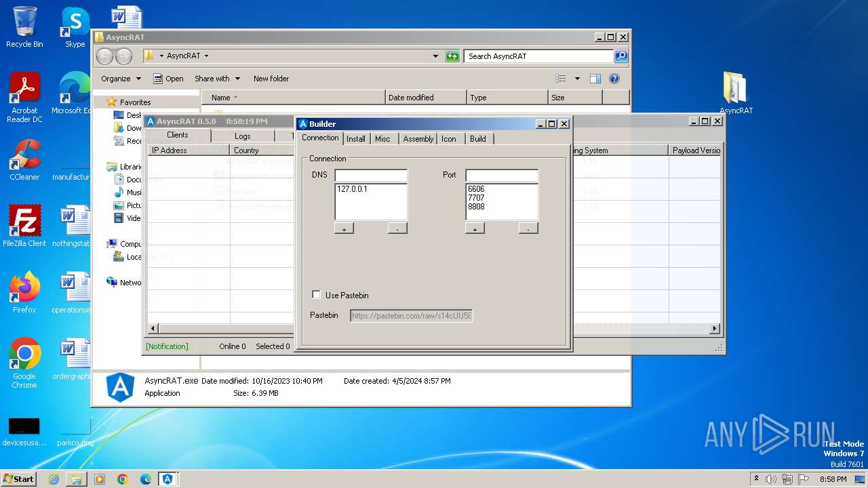Sort by Type column header
The image size is (868, 488).
click(x=507, y=98)
